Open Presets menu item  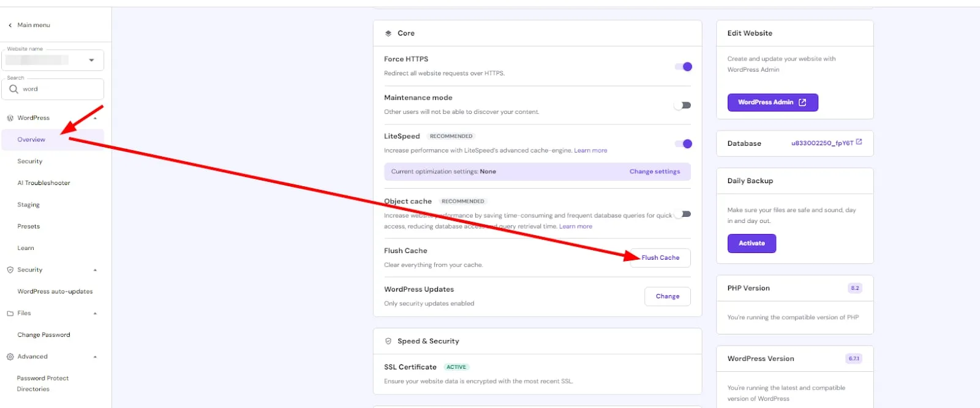point(29,227)
